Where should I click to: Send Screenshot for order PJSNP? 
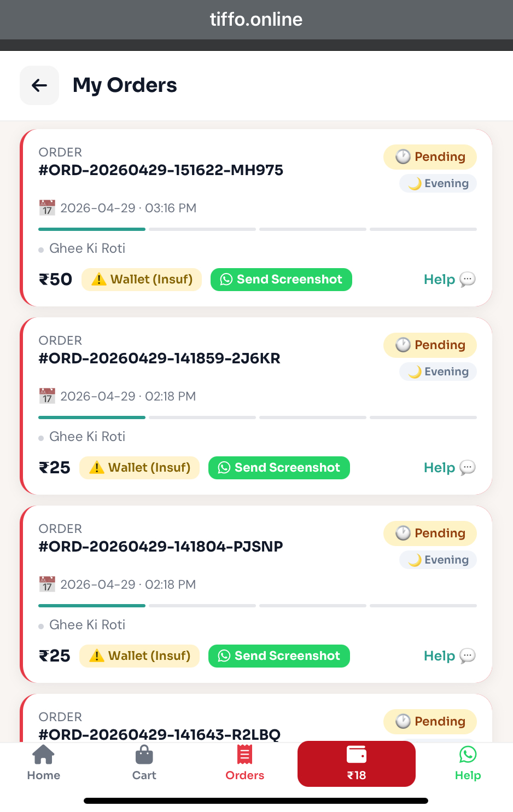pyautogui.click(x=279, y=656)
